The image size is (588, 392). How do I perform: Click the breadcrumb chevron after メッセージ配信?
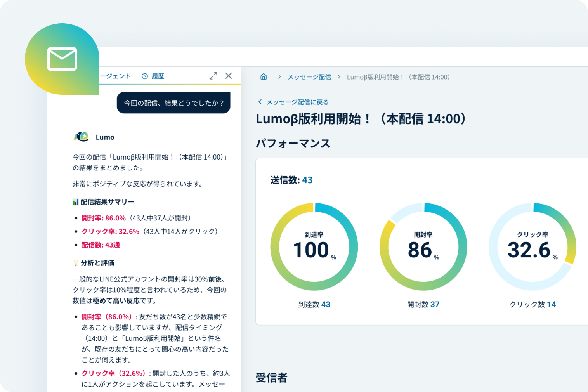(x=338, y=77)
